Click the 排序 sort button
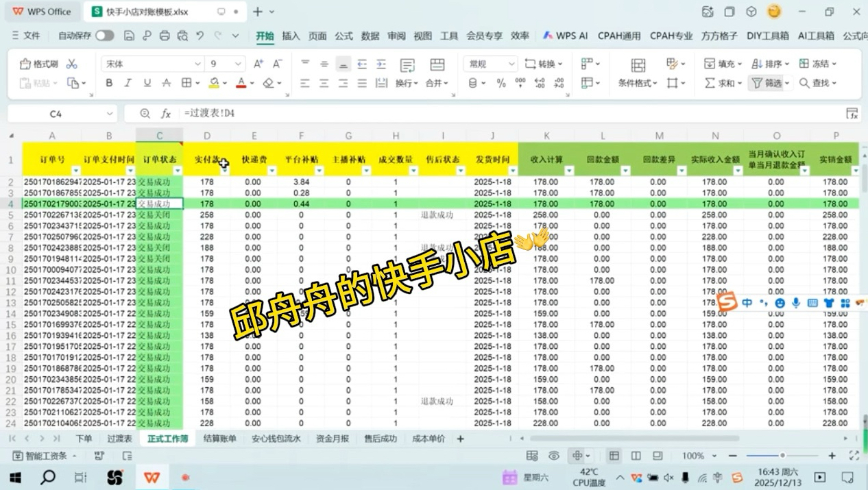 coord(771,64)
